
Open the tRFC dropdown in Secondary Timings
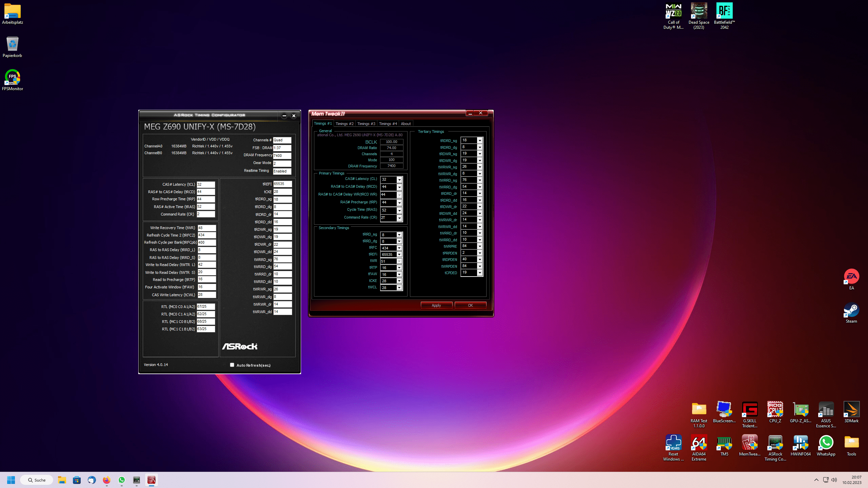point(399,248)
